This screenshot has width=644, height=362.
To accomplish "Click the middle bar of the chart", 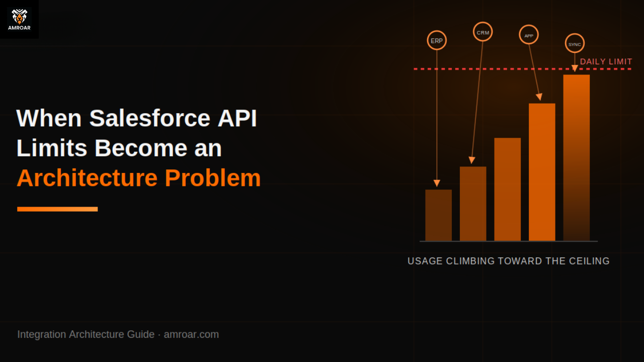I will tap(507, 190).
